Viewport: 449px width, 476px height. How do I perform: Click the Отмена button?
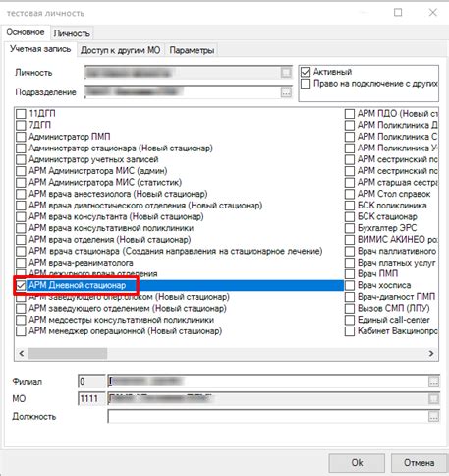point(419,463)
